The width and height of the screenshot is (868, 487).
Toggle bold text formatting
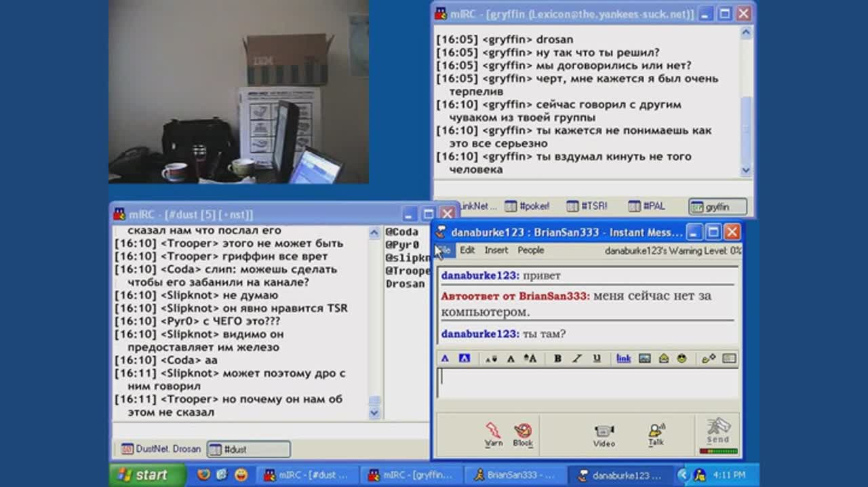(x=557, y=358)
